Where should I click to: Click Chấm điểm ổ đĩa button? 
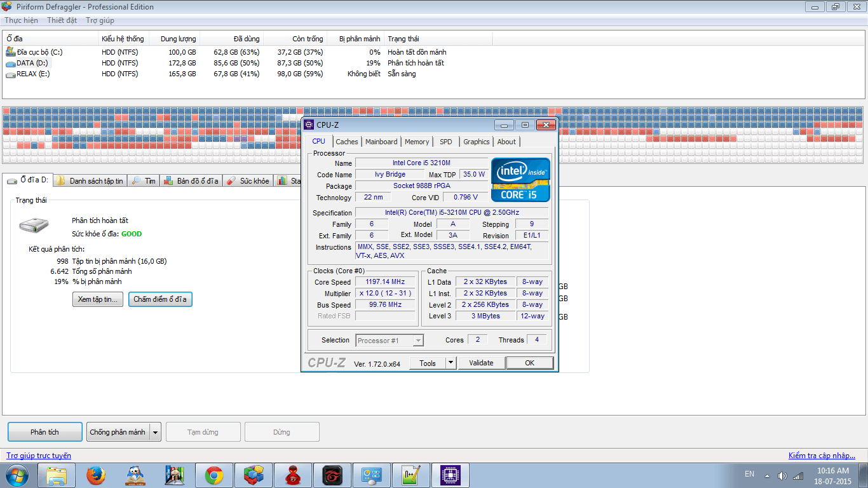pos(160,299)
